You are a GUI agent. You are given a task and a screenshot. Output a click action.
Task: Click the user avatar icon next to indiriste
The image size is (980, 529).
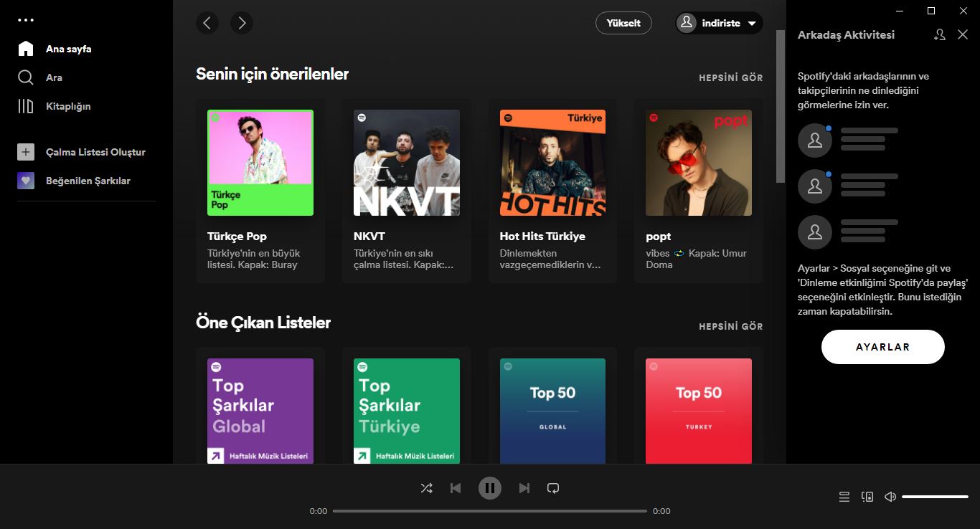click(687, 23)
